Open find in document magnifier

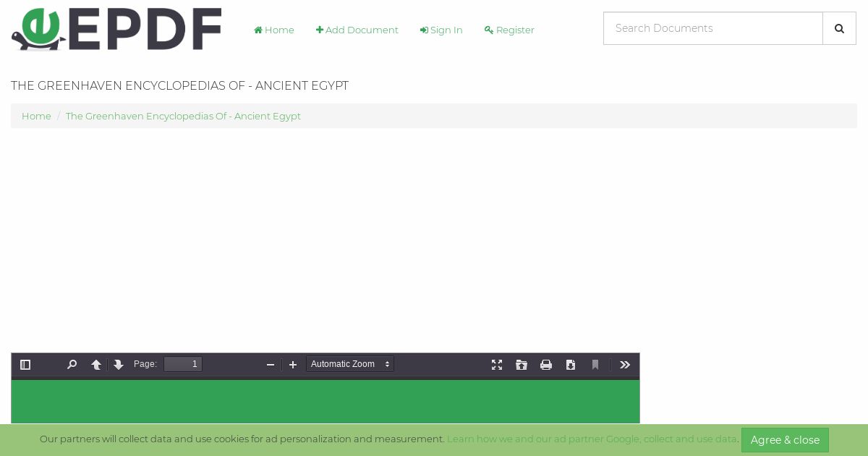(x=72, y=365)
